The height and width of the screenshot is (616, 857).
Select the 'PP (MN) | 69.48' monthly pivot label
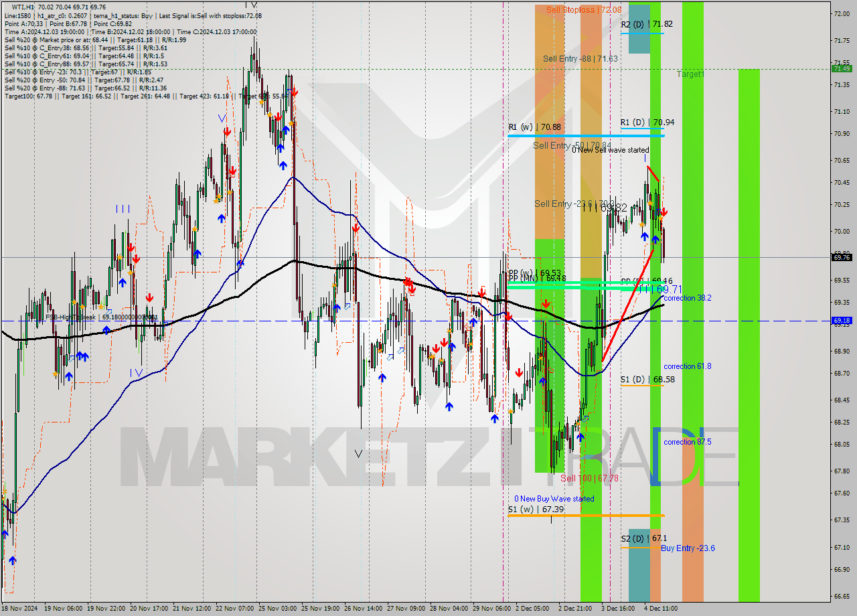pyautogui.click(x=537, y=278)
